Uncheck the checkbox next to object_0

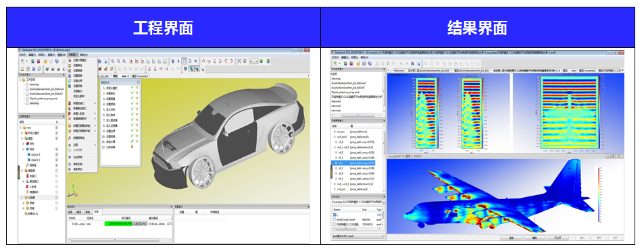[x=57, y=155]
